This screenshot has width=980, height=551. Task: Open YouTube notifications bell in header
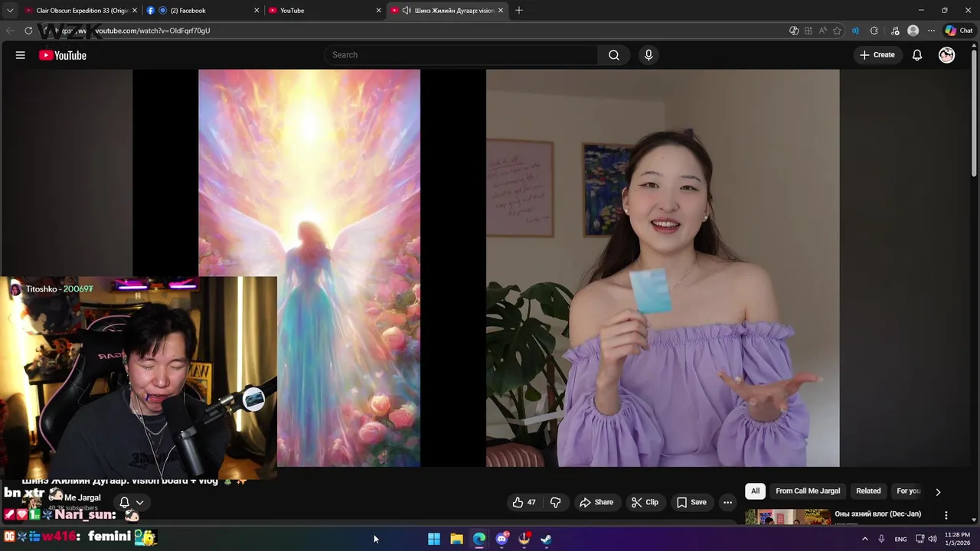pyautogui.click(x=917, y=55)
